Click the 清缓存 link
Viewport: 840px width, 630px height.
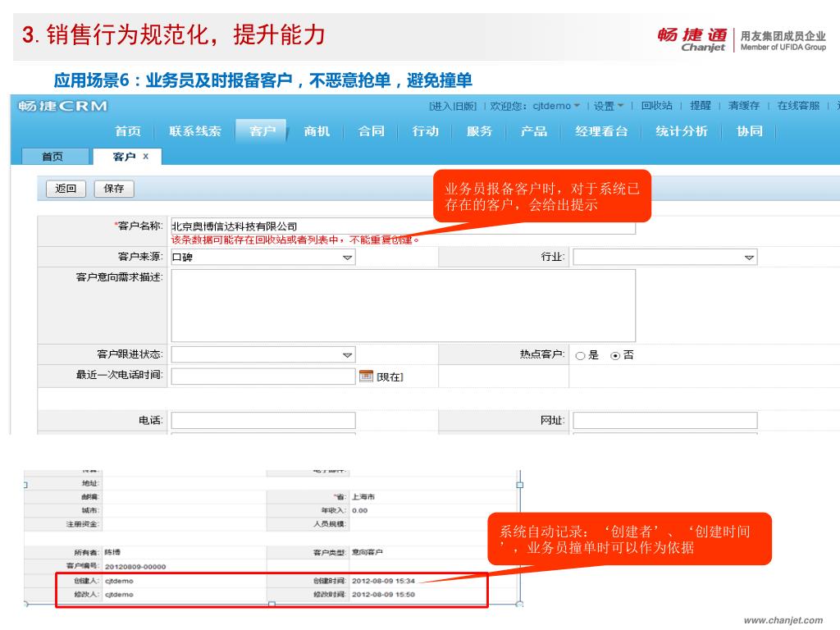pos(744,106)
